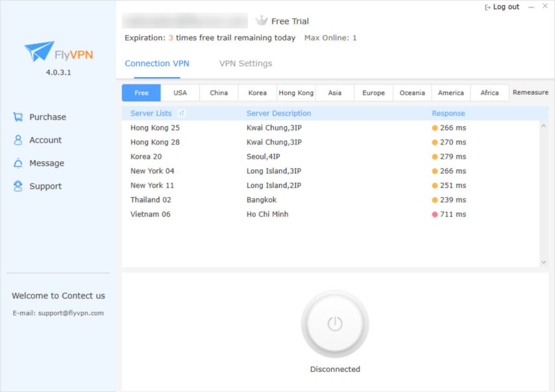This screenshot has height=392, width=555.
Task: Click the Log out icon
Action: point(488,7)
